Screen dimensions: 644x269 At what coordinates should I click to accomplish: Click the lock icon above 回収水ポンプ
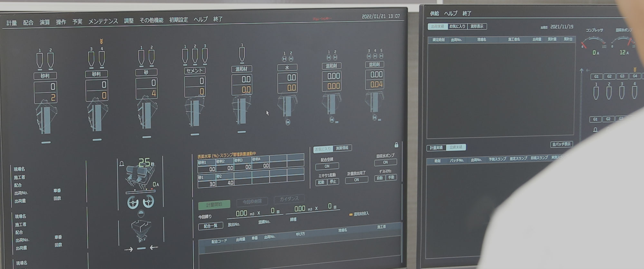coord(396,145)
